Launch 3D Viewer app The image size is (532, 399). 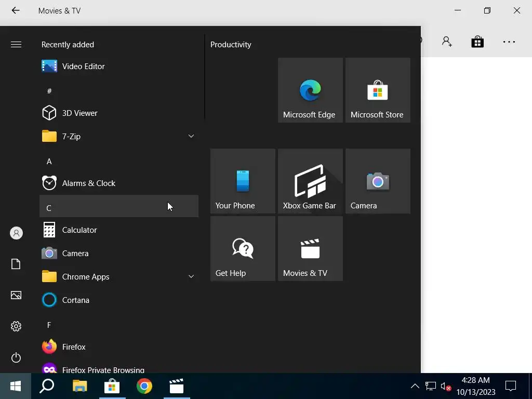[x=119, y=113]
